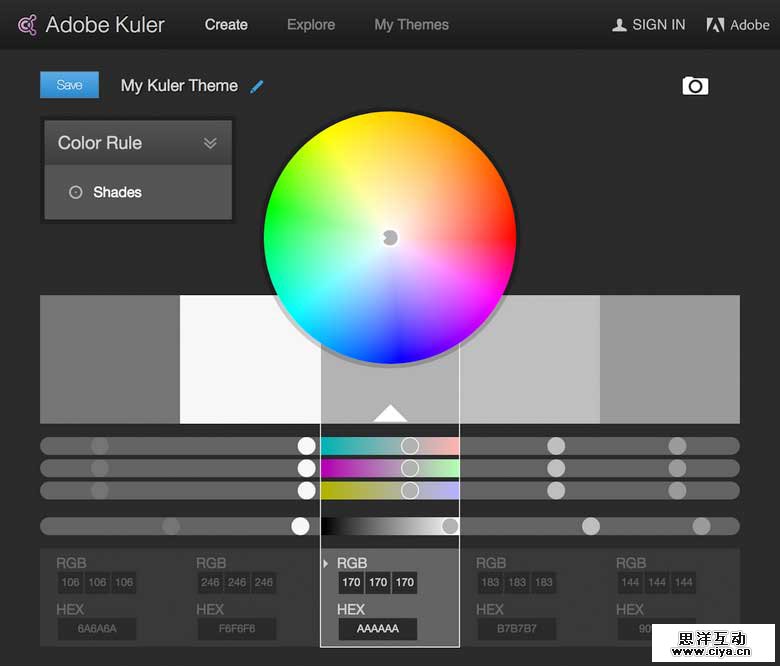Viewport: 780px width, 667px height.
Task: Click the SIGN IN link
Action: tap(659, 25)
